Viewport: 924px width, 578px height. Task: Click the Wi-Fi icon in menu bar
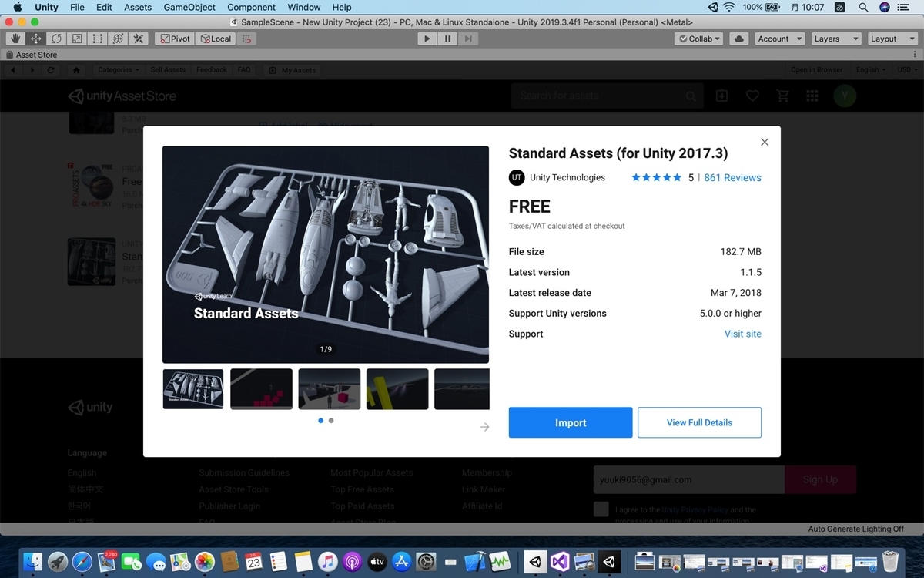pos(728,7)
